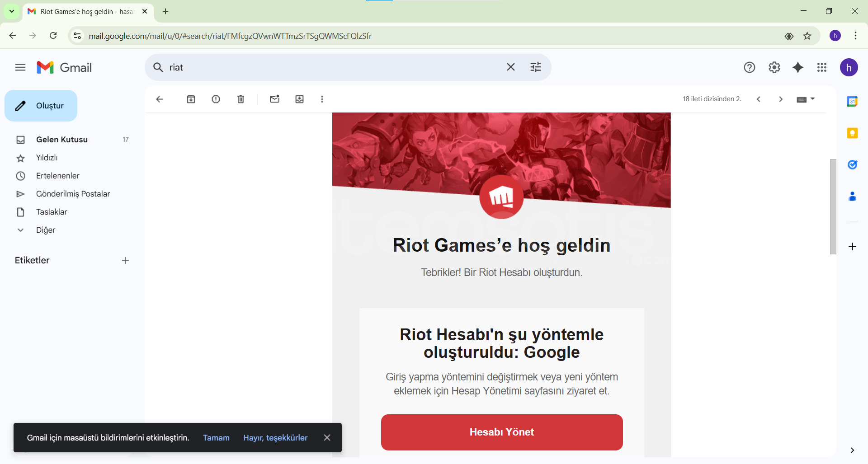Delete this email with trash icon
Image resolution: width=868 pixels, height=464 pixels.
pyautogui.click(x=241, y=99)
